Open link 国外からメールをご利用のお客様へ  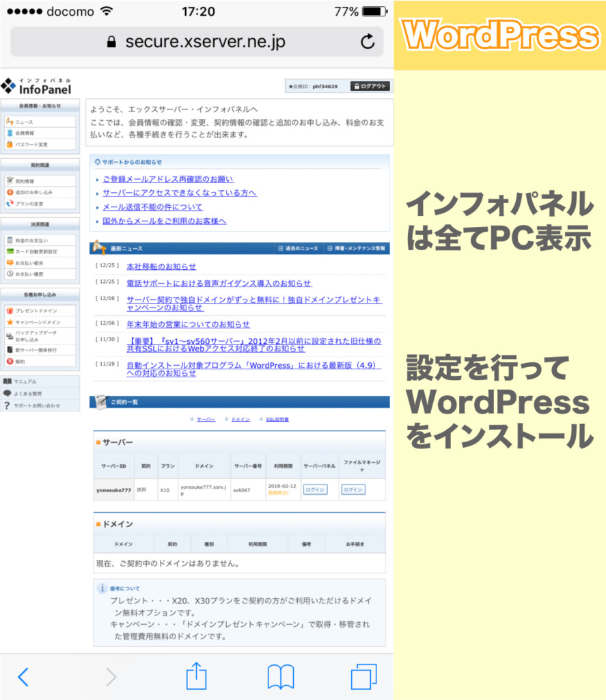click(164, 221)
